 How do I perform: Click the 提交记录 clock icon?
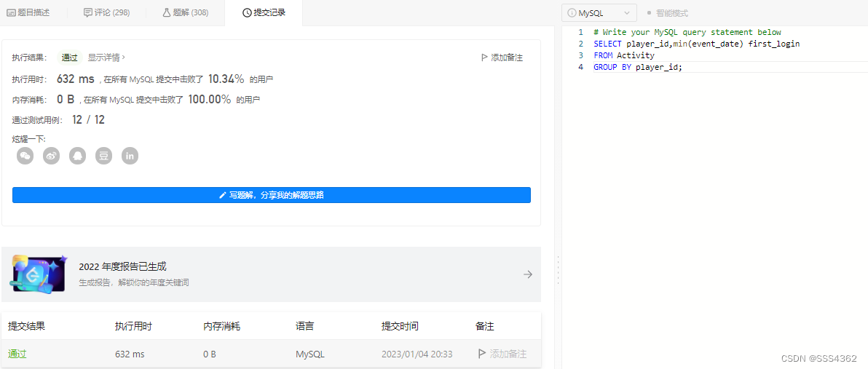(x=247, y=12)
